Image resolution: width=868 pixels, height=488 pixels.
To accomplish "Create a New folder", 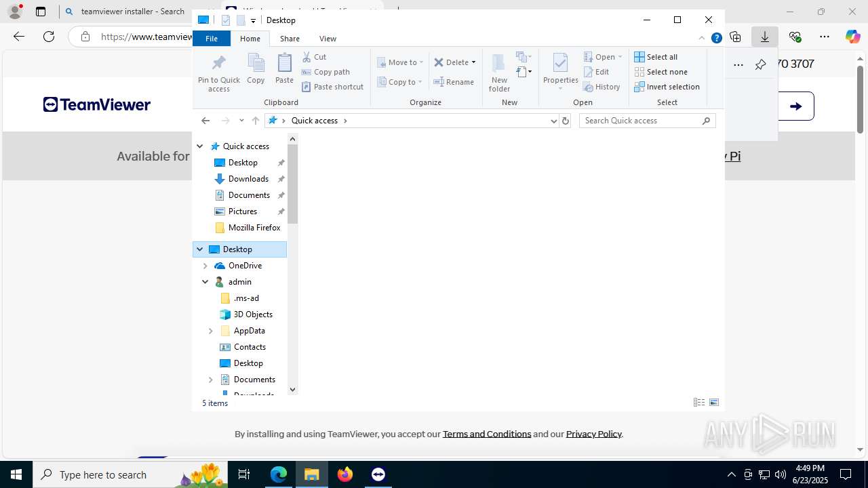I will point(499,73).
